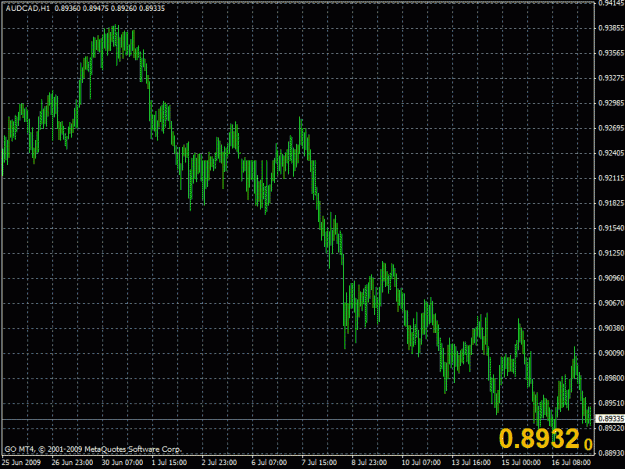
Task: Click the 0.89800 price scale label
Action: tap(611, 378)
